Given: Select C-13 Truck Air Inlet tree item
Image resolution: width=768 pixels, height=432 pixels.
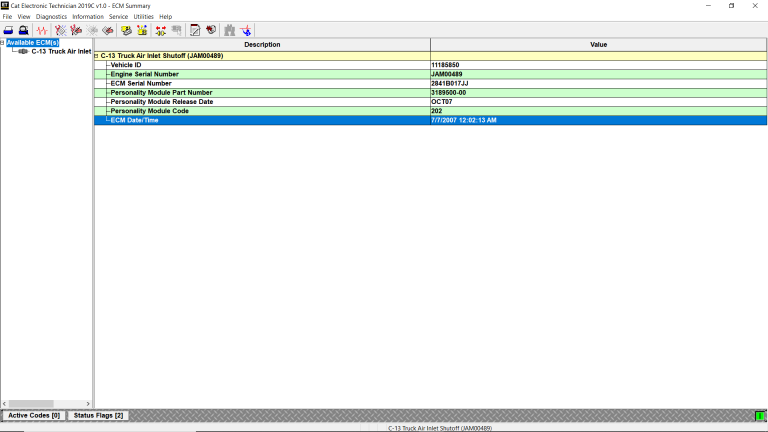Looking at the screenshot, I should [x=61, y=51].
